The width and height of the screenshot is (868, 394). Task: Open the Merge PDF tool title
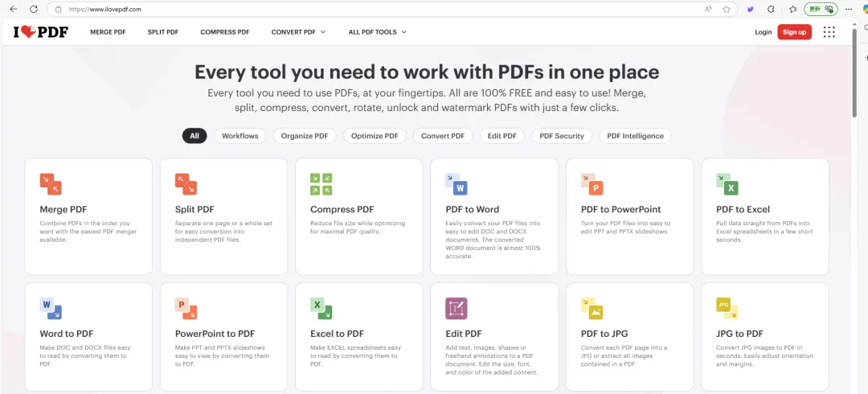pos(63,210)
